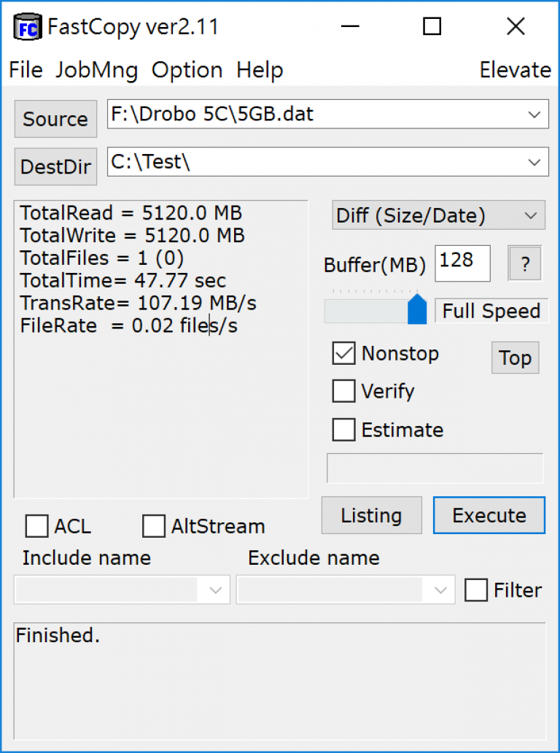Enable the Verify checkbox
The width and height of the screenshot is (560, 753).
(343, 391)
